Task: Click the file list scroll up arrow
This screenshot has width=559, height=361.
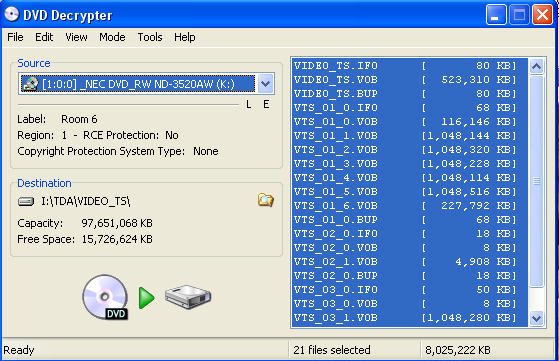Action: (x=537, y=66)
